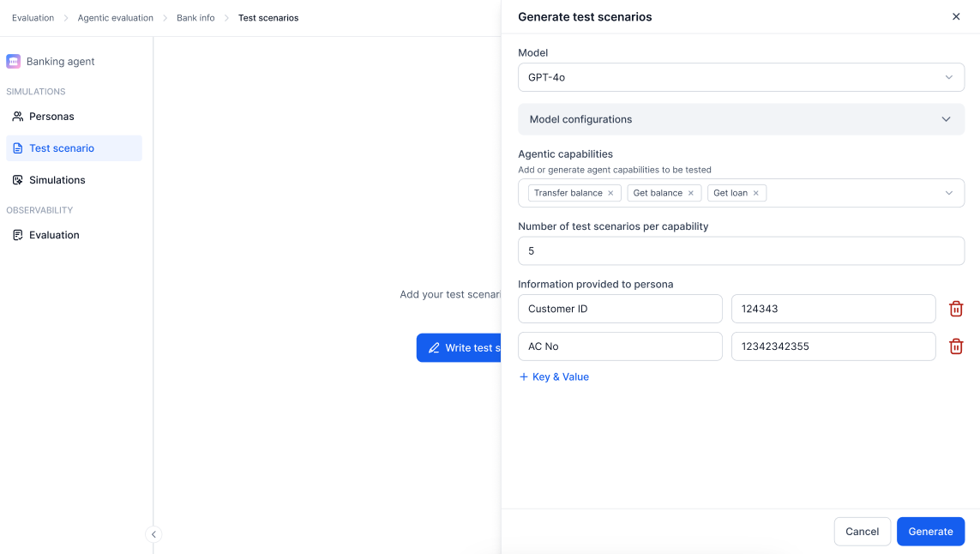Close the Generate test scenarios panel
Image resolution: width=980 pixels, height=554 pixels.
(x=956, y=17)
